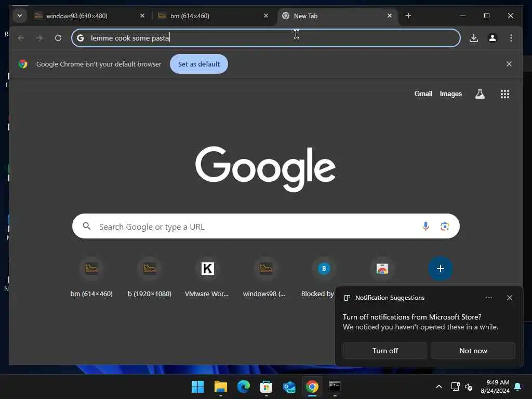The height and width of the screenshot is (399, 532).
Task: Expand the hidden system tray icons chevron
Action: click(x=438, y=387)
